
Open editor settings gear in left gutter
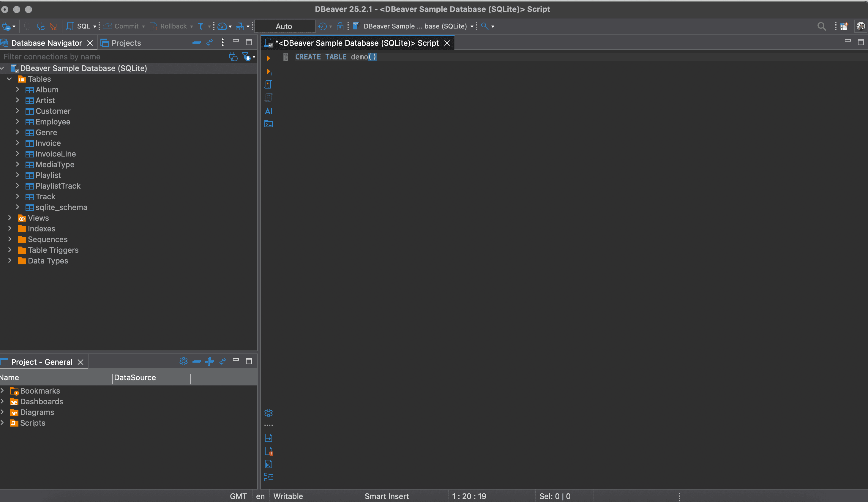[x=268, y=413]
